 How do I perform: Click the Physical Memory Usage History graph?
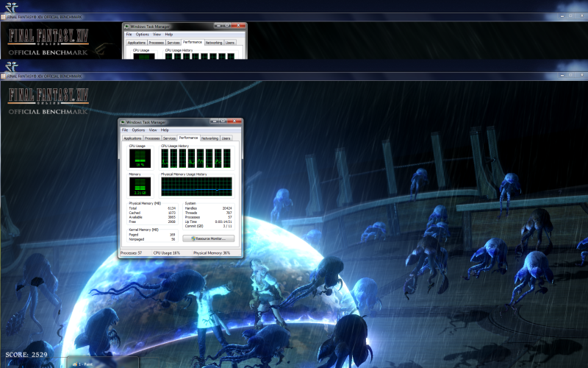point(196,187)
